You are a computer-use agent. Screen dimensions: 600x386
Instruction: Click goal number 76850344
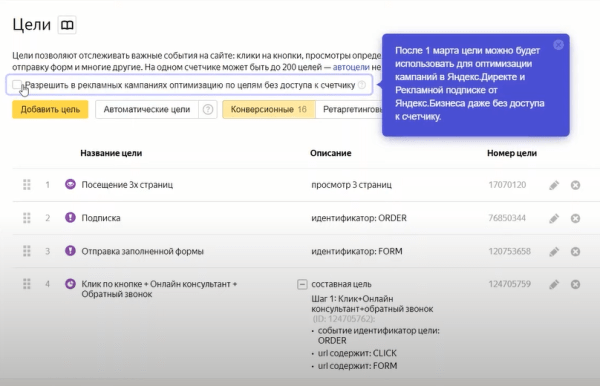click(x=507, y=218)
